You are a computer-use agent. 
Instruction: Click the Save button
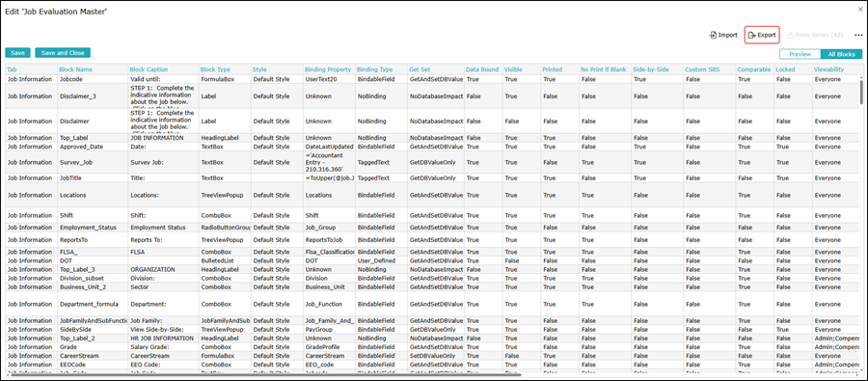coord(17,53)
